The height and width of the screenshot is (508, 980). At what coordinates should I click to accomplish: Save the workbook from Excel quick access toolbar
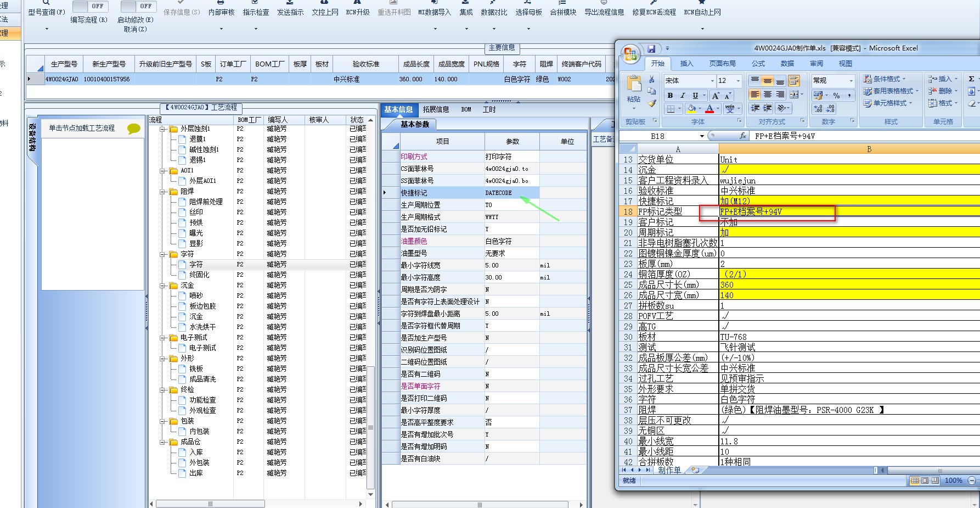(651, 48)
